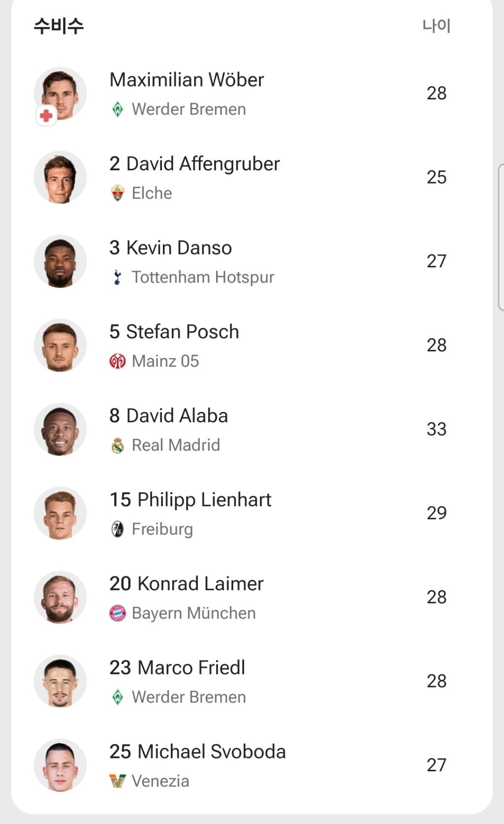
Task: Open Stefan Posch's player page
Action: (x=174, y=332)
